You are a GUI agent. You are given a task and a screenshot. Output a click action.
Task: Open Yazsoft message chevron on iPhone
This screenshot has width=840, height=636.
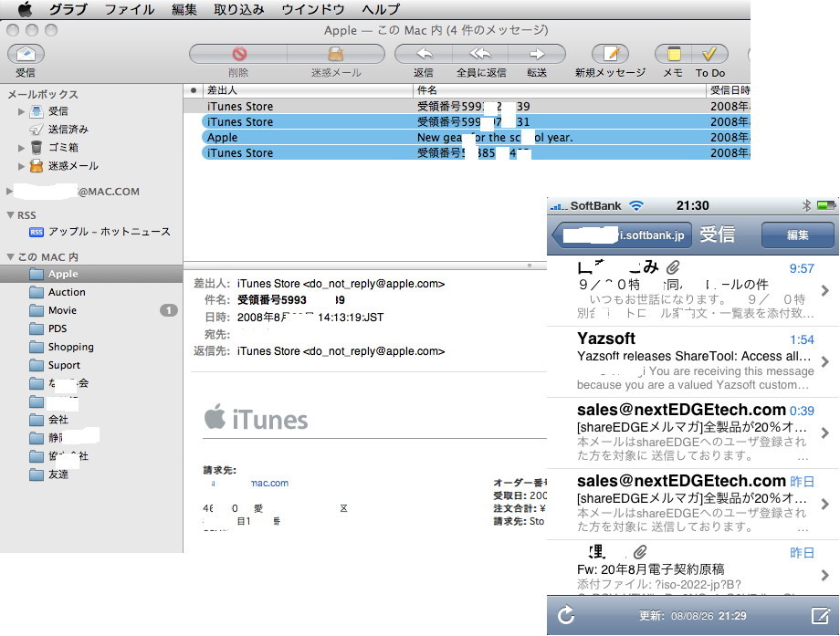(x=825, y=362)
